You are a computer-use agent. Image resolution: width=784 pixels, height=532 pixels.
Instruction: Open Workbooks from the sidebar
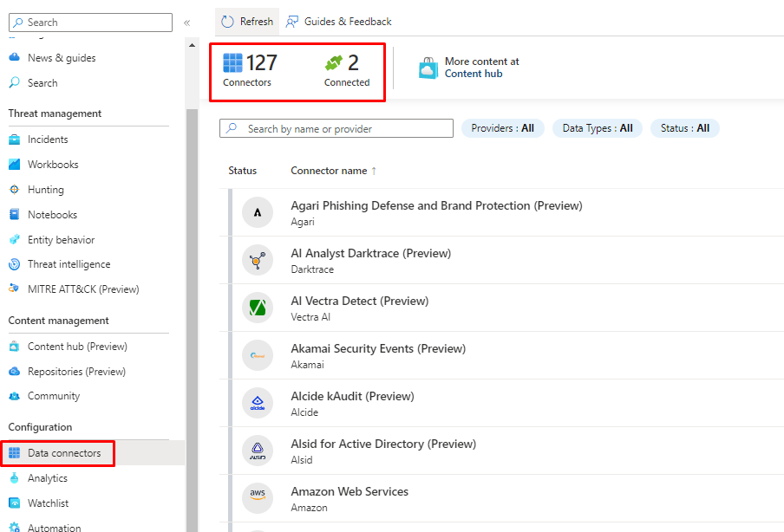[x=52, y=165]
